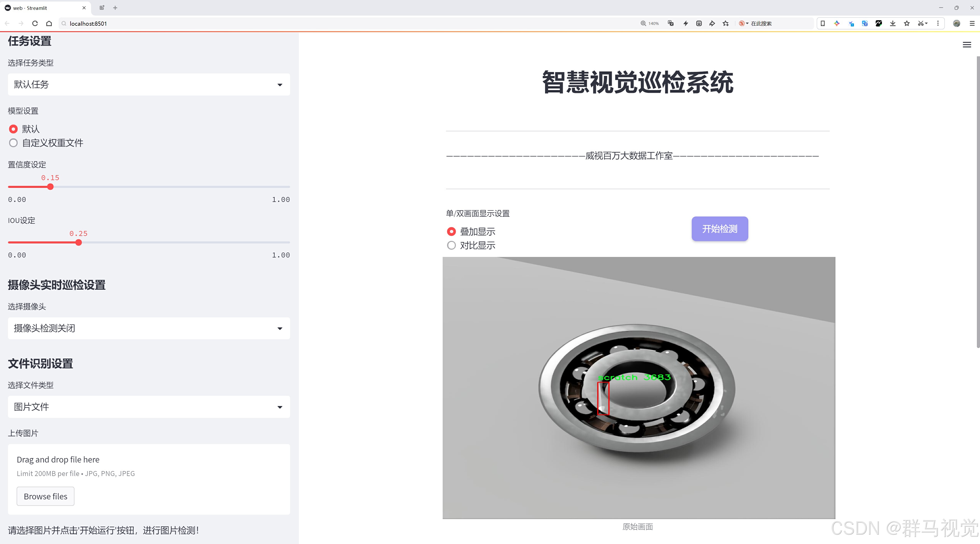This screenshot has height=544, width=980.
Task: Click the translate page icon in address bar
Action: coord(671,24)
